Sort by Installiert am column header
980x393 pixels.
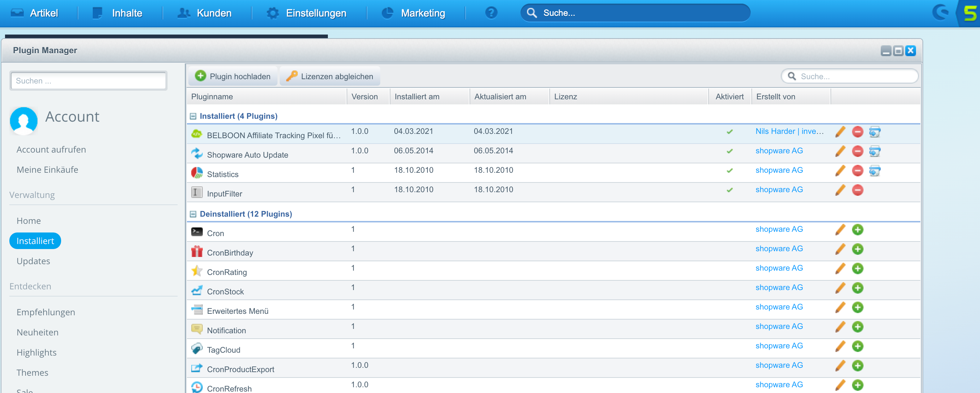430,97
